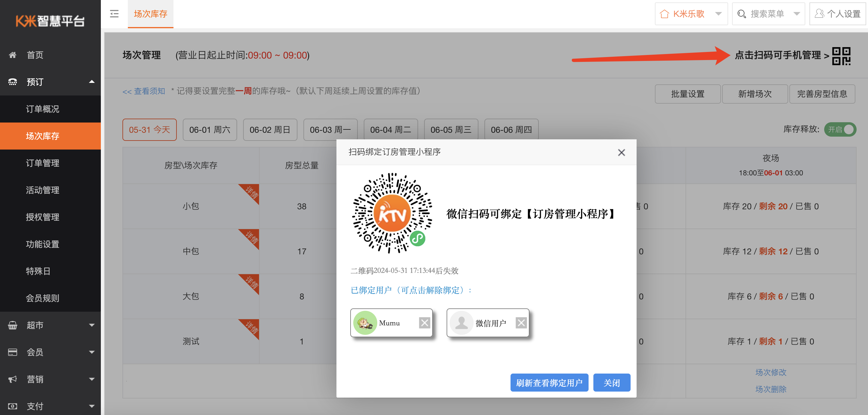The width and height of the screenshot is (868, 415).
Task: Click the 搜索菜单 search field
Action: 768,14
